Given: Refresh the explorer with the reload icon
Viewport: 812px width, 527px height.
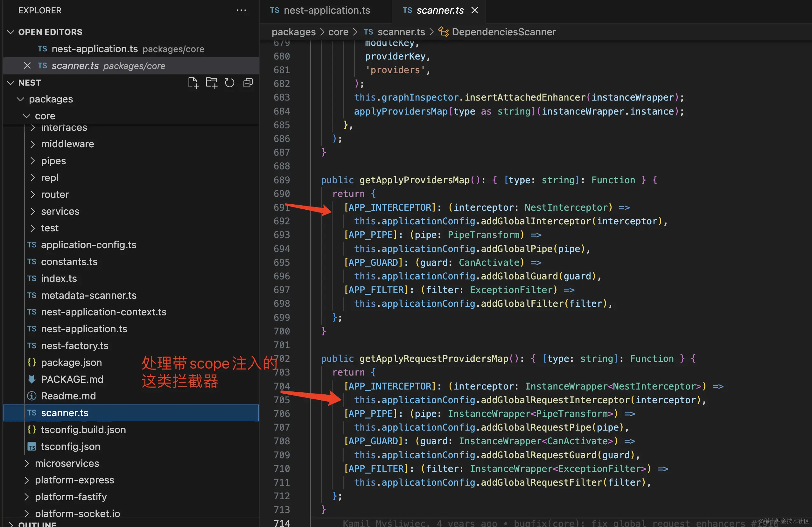Looking at the screenshot, I should coord(230,83).
